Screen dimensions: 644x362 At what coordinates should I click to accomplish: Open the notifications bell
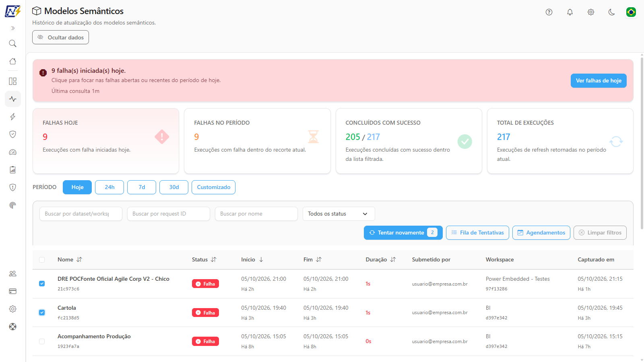pyautogui.click(x=570, y=12)
